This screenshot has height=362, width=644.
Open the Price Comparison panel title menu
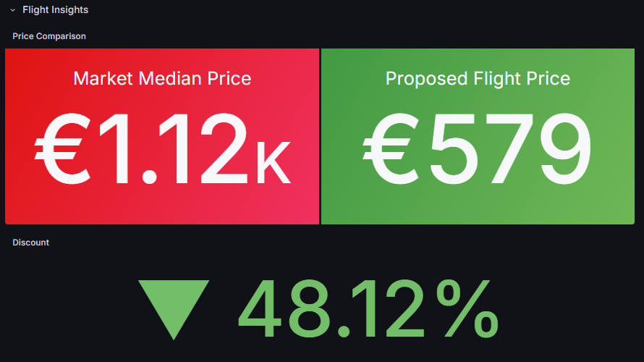pyautogui.click(x=49, y=36)
